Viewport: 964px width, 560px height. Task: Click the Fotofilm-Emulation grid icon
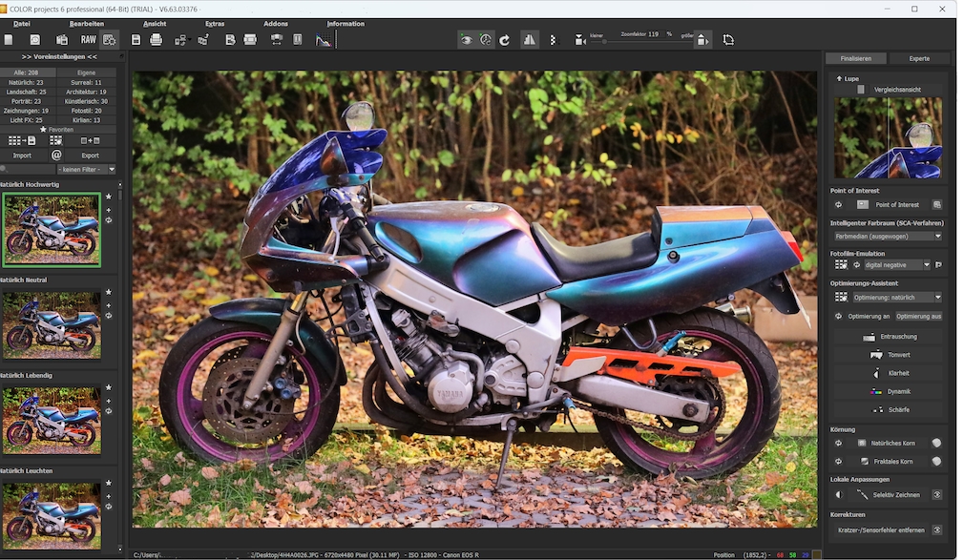point(839,264)
